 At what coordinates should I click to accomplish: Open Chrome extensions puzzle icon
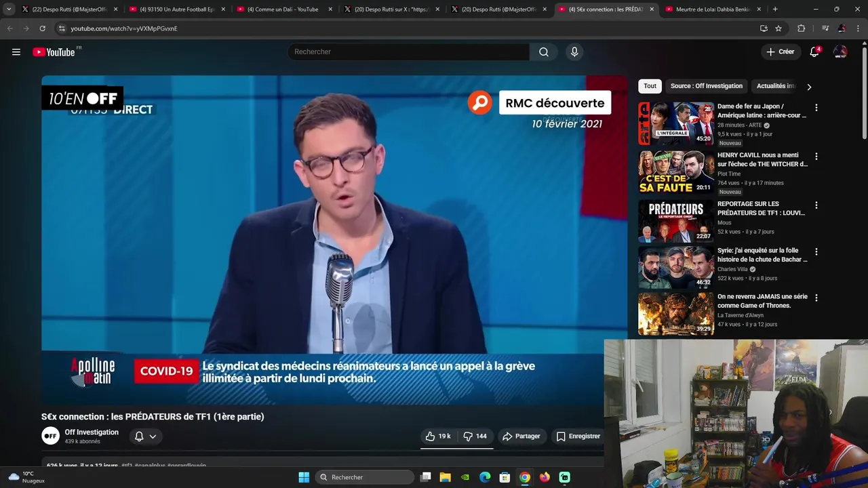coord(802,28)
